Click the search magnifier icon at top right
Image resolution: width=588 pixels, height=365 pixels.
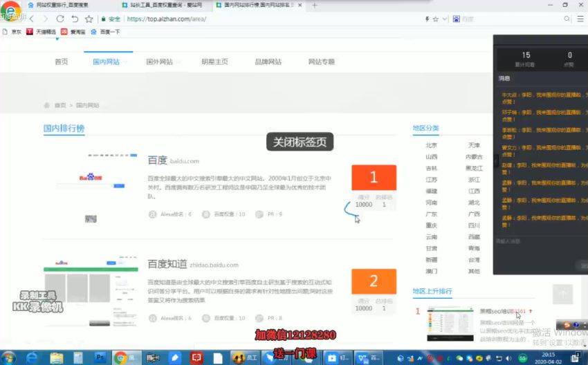coord(567,19)
